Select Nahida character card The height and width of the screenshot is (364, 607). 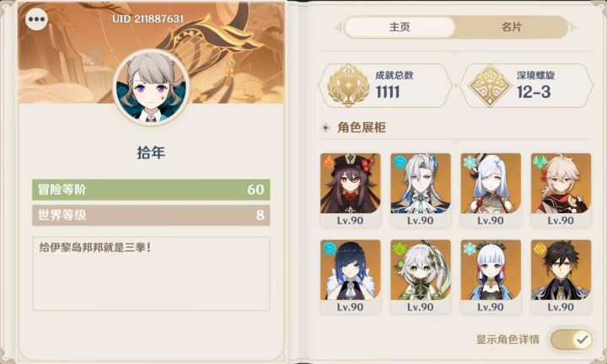click(421, 276)
